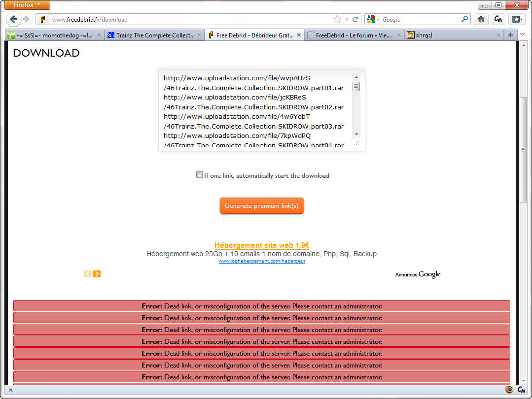Click the site favicon in address bar
532x399 pixels.
[x=43, y=19]
